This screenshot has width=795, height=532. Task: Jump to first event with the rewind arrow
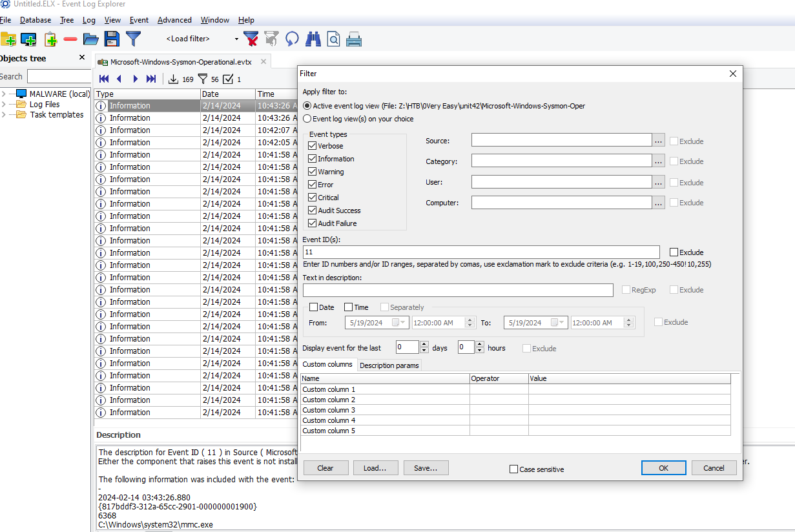point(104,79)
